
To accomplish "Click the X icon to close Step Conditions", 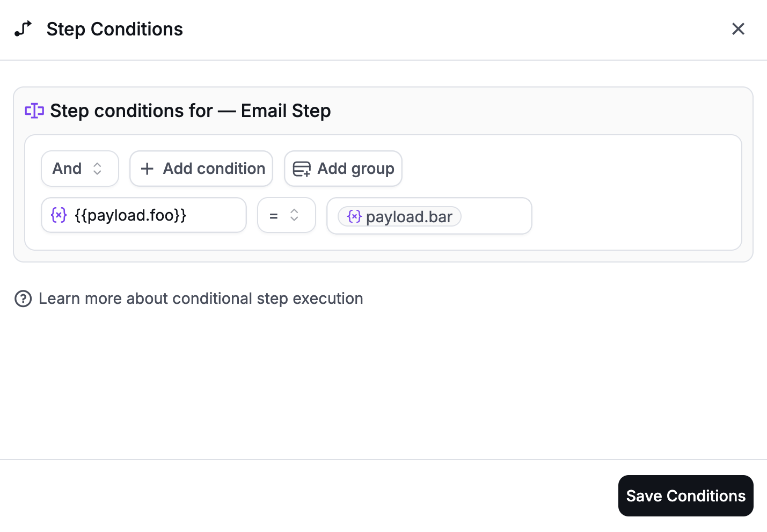I will pyautogui.click(x=738, y=28).
